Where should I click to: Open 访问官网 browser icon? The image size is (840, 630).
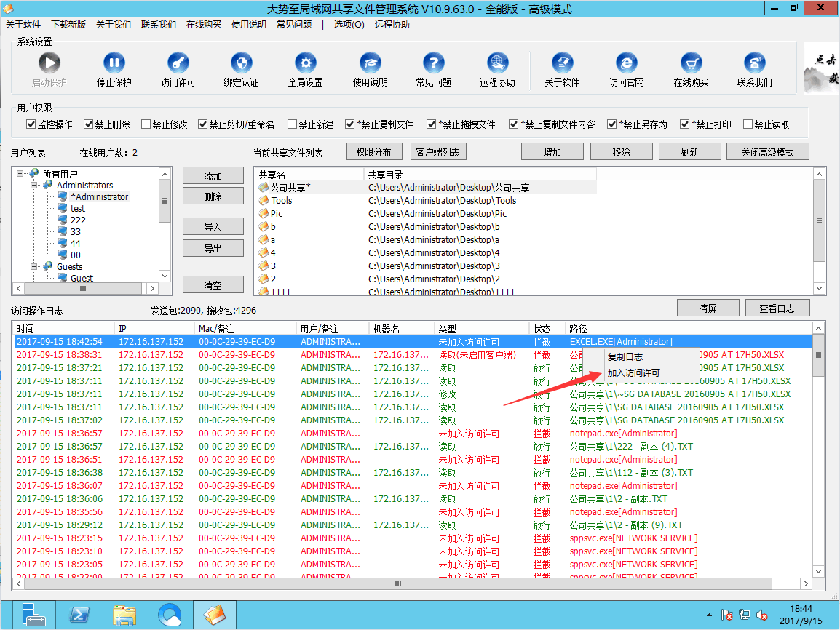point(626,63)
